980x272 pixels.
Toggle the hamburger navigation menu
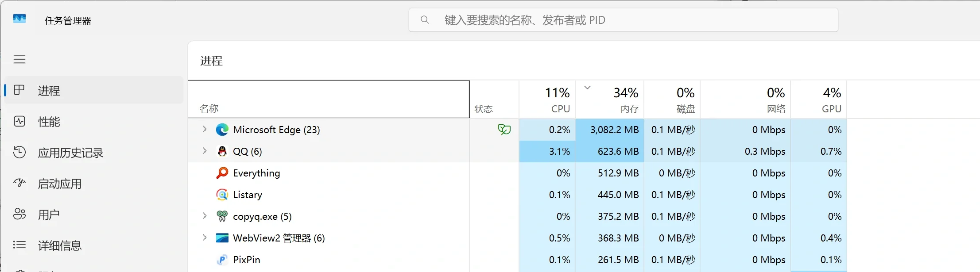pos(19,59)
